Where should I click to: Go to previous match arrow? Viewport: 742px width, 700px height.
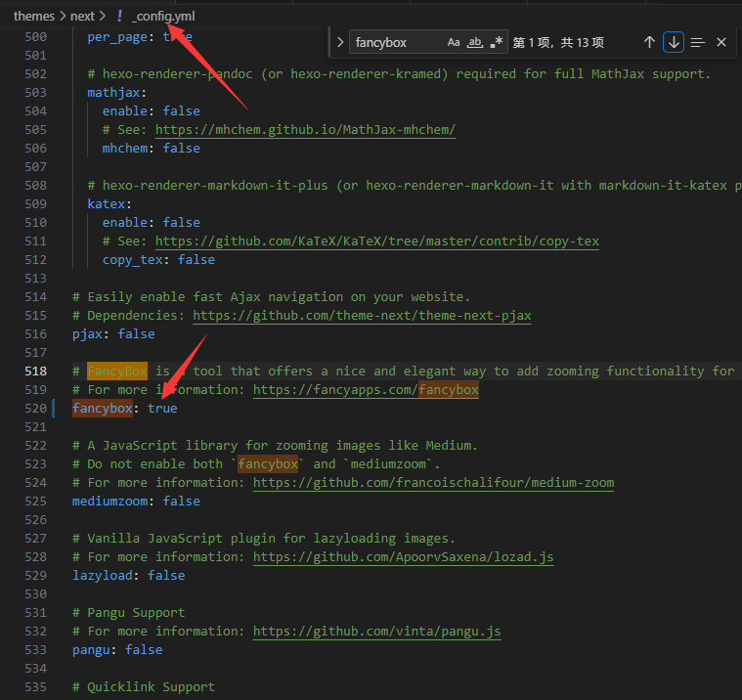pos(649,43)
